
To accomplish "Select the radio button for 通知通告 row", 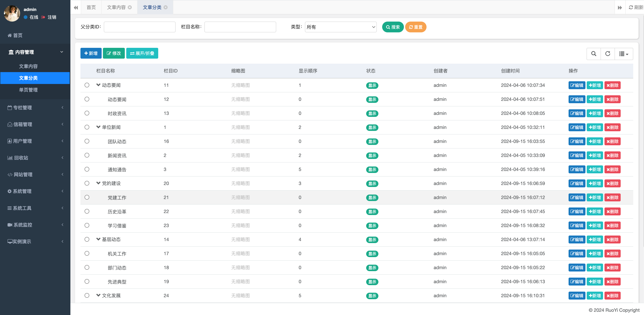I will 87,169.
